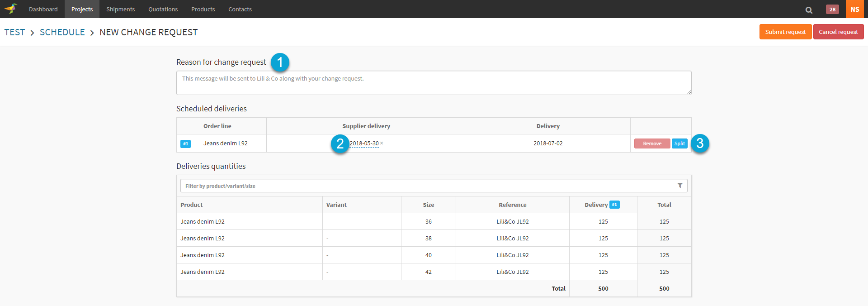Screen dimensions: 868x306
Task: Open the Products menu item
Action: coord(203,9)
